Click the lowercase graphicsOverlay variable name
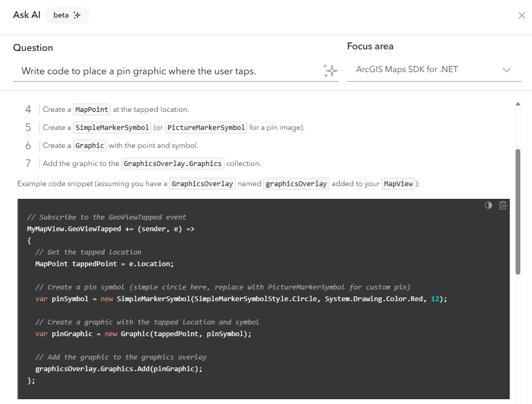 pyautogui.click(x=296, y=183)
